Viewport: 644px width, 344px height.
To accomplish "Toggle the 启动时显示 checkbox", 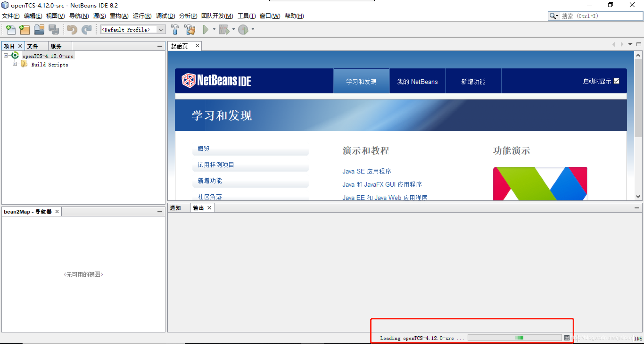I will [616, 81].
